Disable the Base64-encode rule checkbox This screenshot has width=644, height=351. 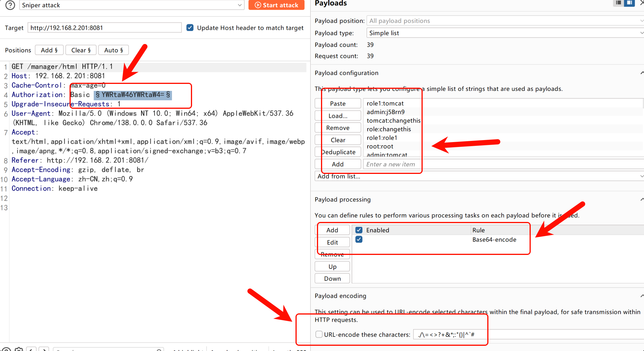click(x=359, y=240)
